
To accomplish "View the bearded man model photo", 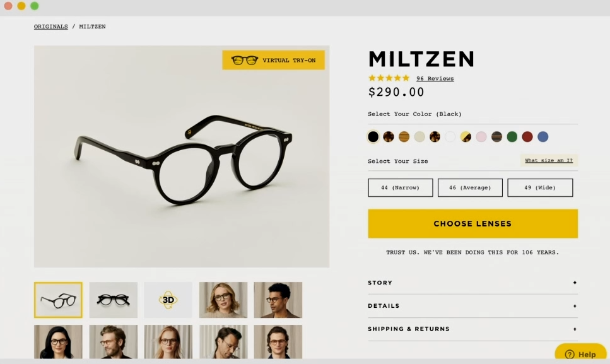I will pyautogui.click(x=113, y=342).
